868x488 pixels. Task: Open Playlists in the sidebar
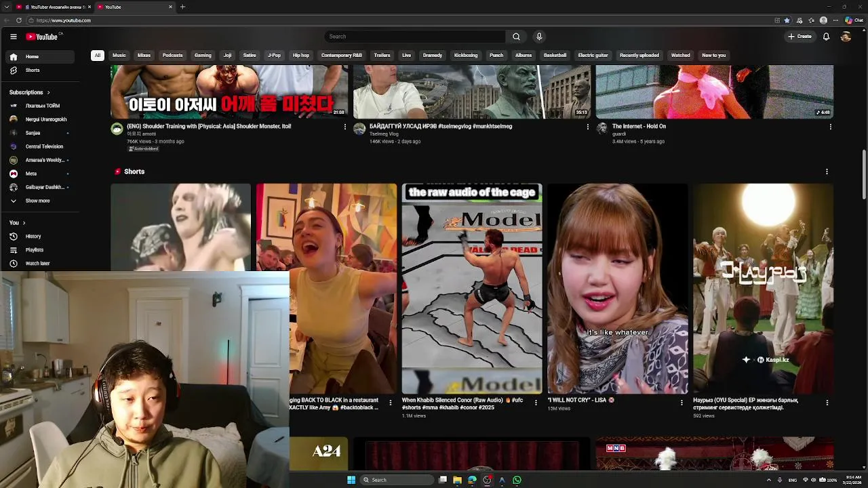click(x=41, y=250)
